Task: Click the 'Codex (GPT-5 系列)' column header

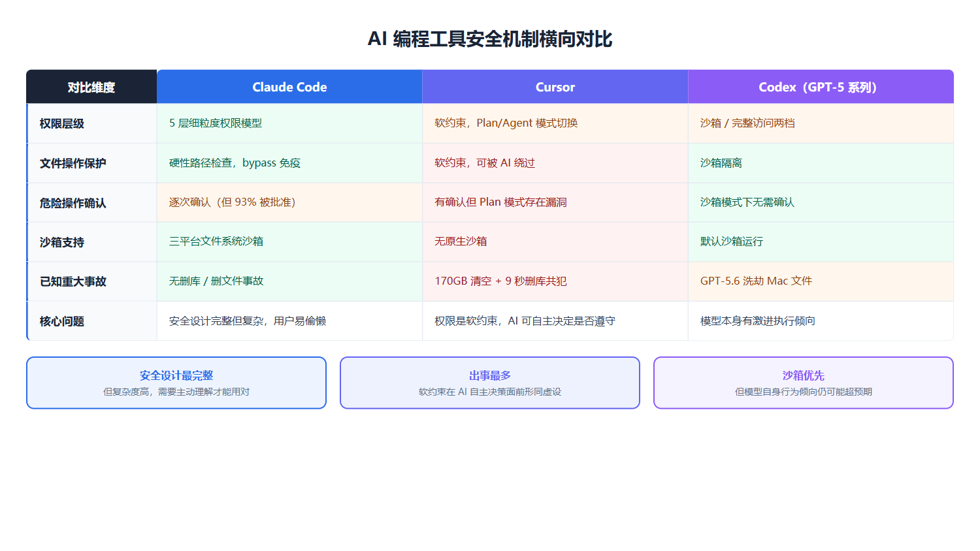Action: point(821,87)
